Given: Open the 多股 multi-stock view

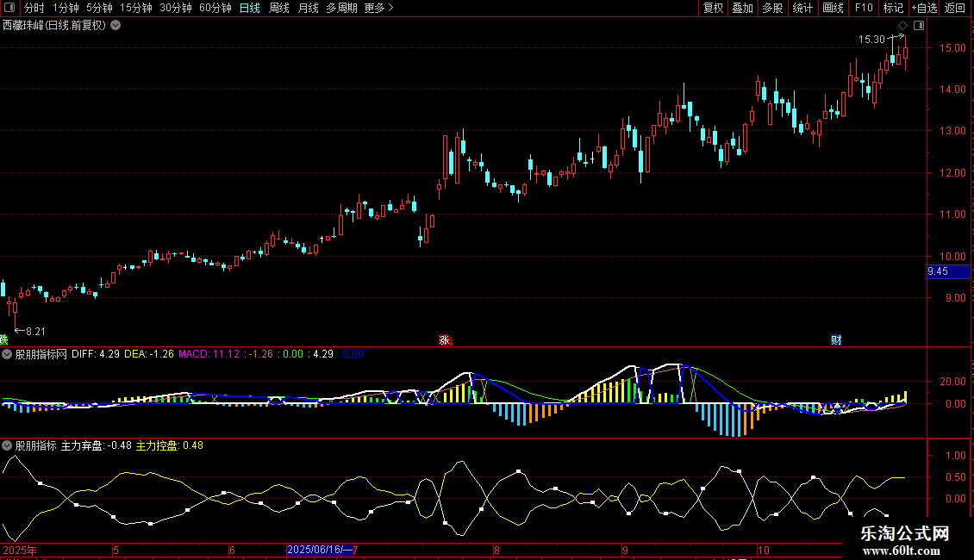Looking at the screenshot, I should pos(772,8).
